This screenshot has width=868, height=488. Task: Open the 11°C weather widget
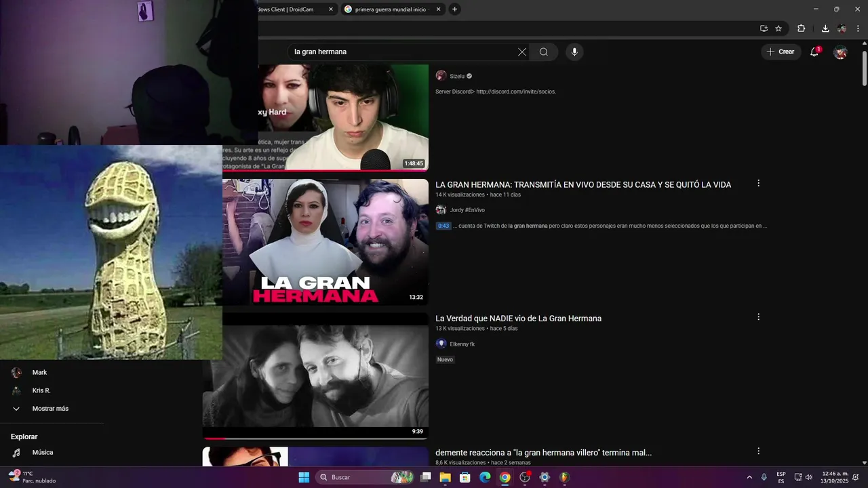(33, 477)
